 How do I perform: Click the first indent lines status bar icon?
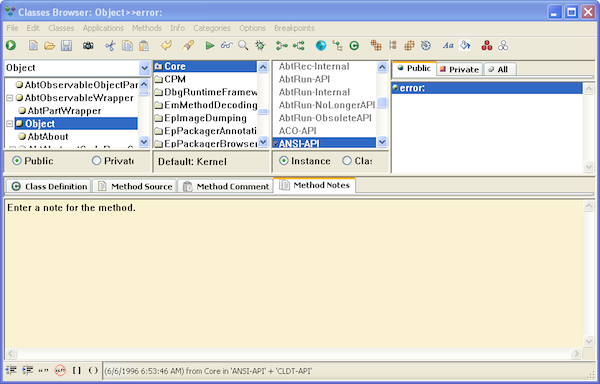11,370
